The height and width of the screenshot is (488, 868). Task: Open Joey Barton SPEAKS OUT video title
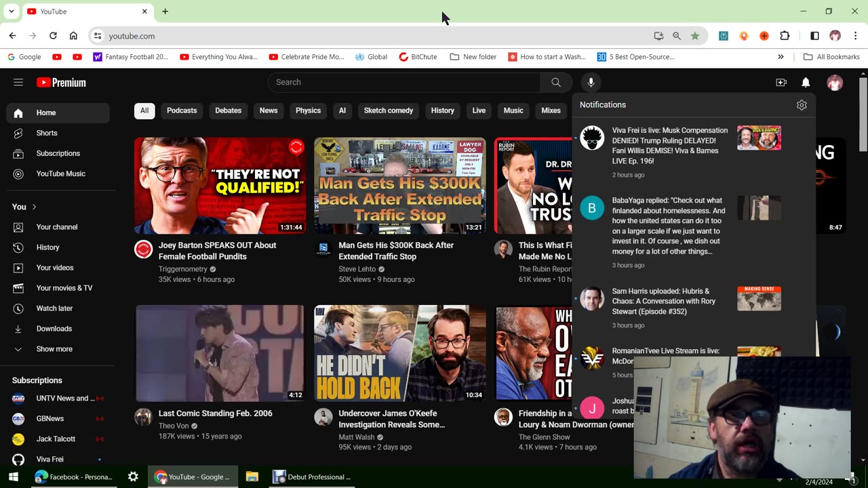coord(217,251)
